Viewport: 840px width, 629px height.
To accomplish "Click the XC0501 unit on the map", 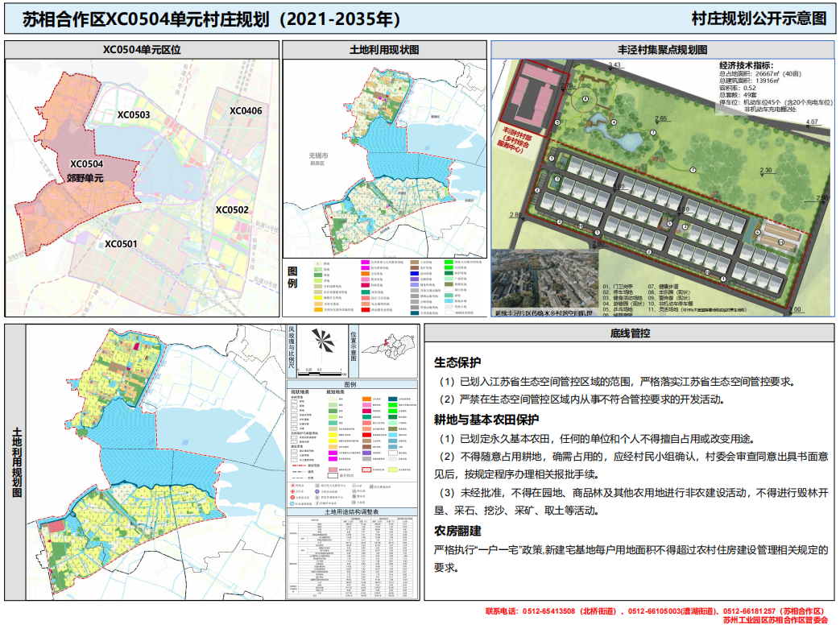I will point(121,243).
